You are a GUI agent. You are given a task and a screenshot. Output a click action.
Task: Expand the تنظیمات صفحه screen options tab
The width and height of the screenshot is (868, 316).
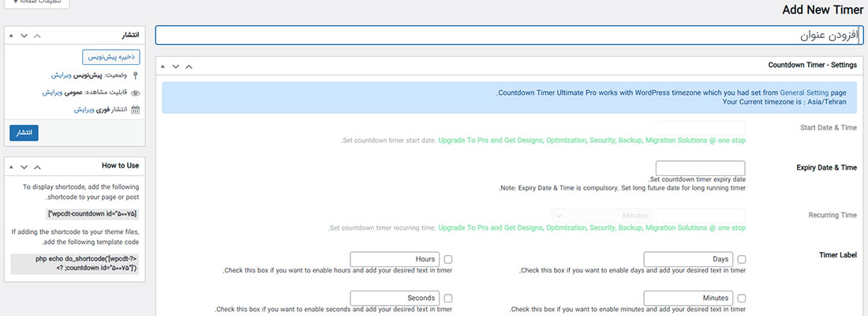pos(36,3)
